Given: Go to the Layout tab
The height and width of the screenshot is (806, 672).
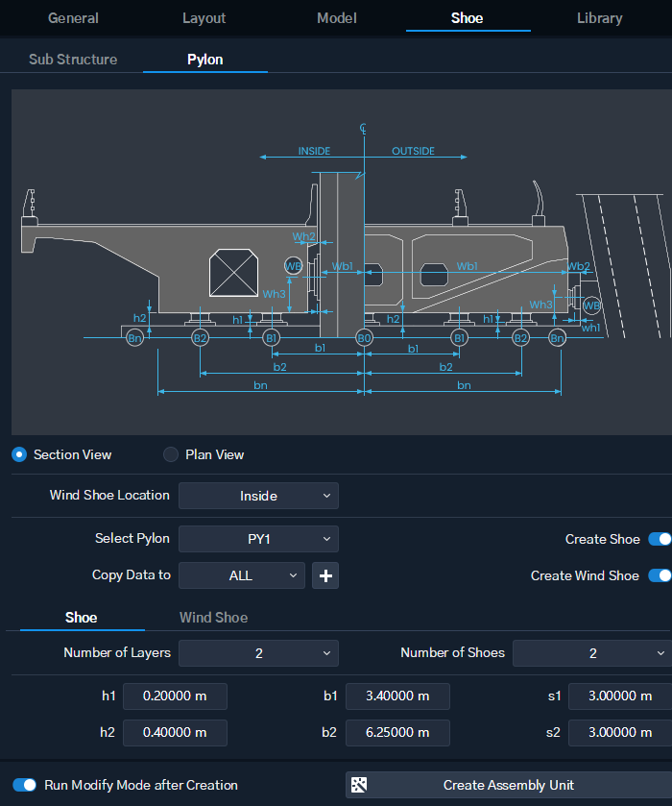Looking at the screenshot, I should point(204,18).
